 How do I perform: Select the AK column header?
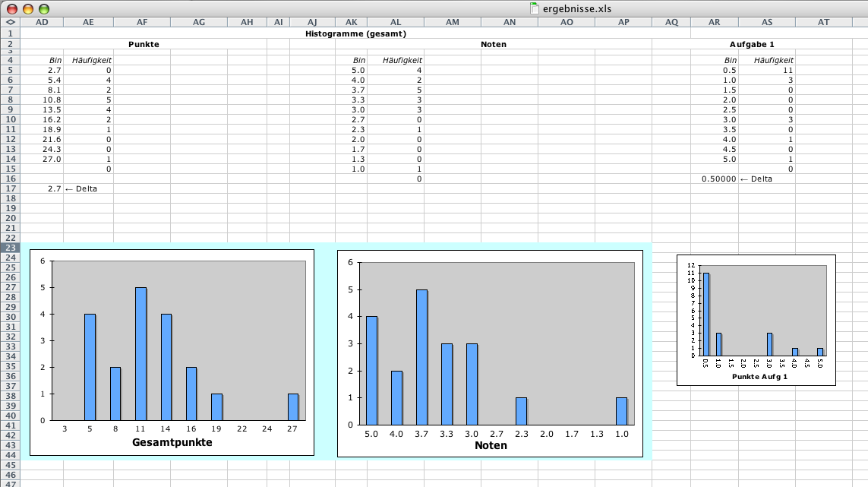tap(351, 23)
